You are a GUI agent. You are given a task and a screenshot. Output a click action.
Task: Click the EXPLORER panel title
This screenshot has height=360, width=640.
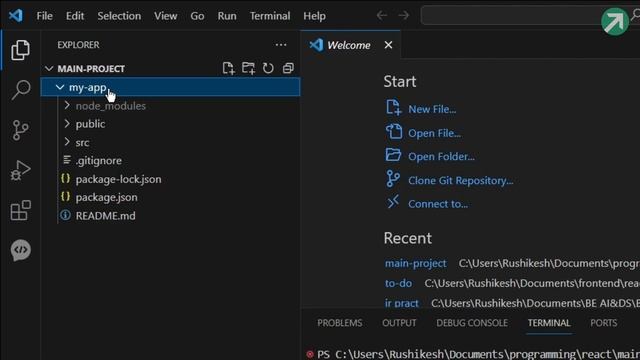point(78,45)
